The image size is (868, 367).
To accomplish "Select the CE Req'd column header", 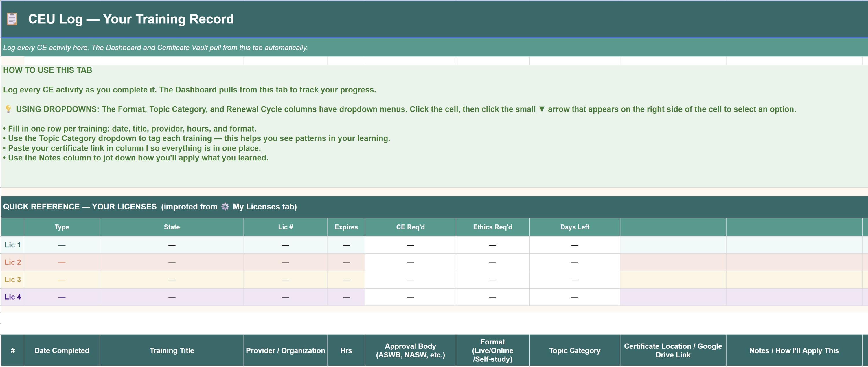I will pyautogui.click(x=410, y=227).
